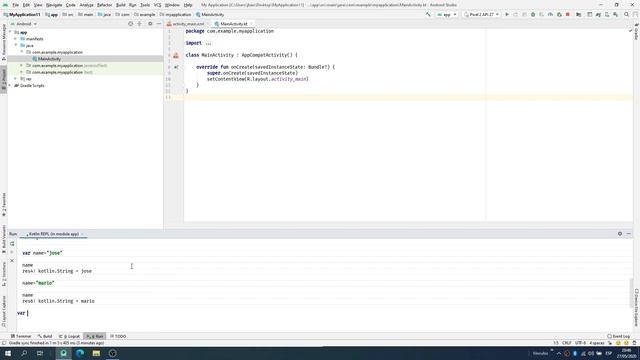Open Microsoft Edge from taskbar

coord(80,353)
